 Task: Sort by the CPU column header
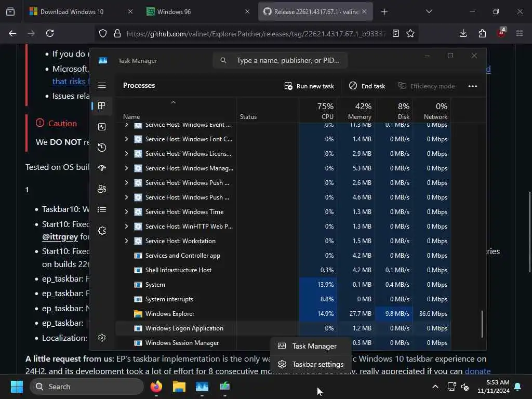[x=318, y=111]
